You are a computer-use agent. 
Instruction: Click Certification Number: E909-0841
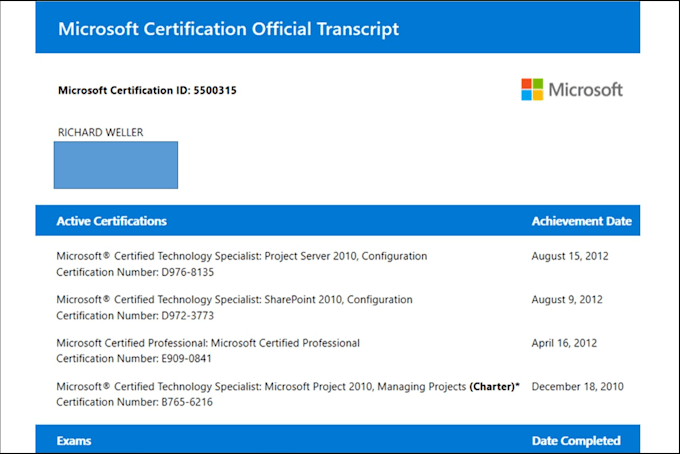(x=134, y=359)
